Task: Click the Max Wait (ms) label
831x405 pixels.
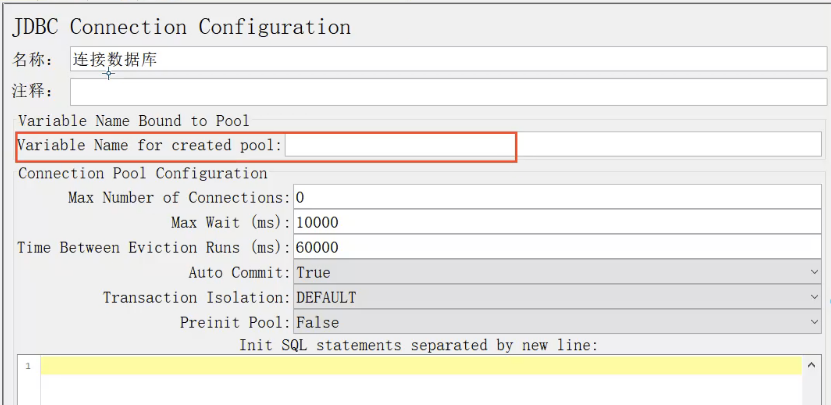Action: pyautogui.click(x=230, y=222)
